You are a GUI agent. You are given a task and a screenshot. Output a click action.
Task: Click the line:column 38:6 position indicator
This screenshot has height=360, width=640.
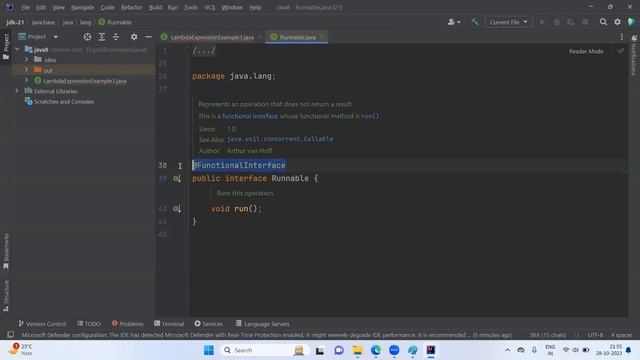pos(548,335)
